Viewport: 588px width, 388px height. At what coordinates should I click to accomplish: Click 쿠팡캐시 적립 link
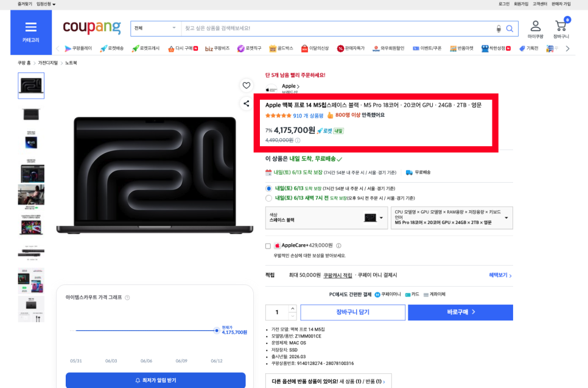(337, 275)
